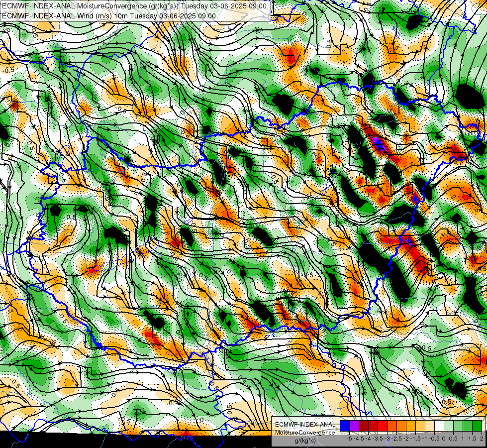Click the legend value 1.5
The height and width of the screenshot is (448, 487).
click(x=473, y=439)
